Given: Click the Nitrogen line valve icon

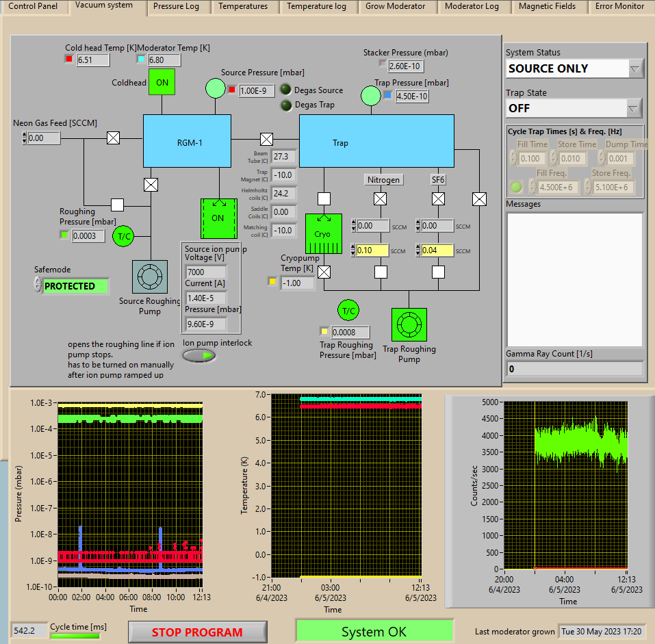Looking at the screenshot, I should (x=381, y=199).
